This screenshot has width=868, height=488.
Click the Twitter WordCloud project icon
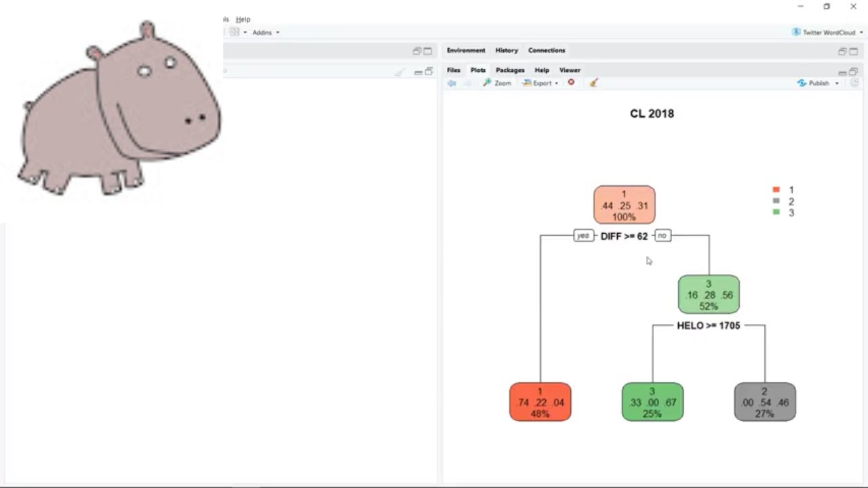pos(796,32)
